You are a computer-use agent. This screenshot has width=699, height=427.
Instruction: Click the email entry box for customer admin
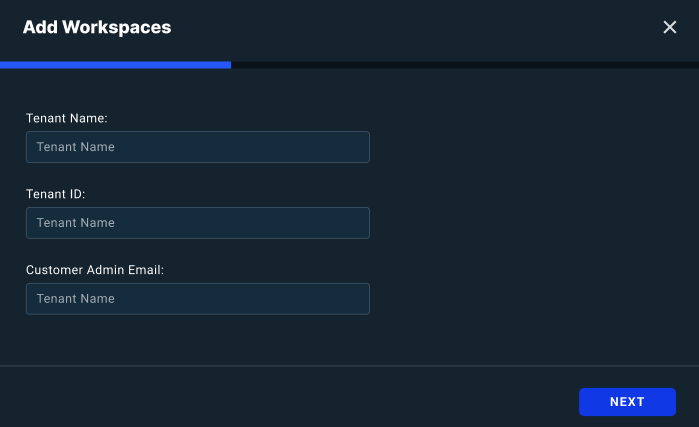pyautogui.click(x=198, y=299)
